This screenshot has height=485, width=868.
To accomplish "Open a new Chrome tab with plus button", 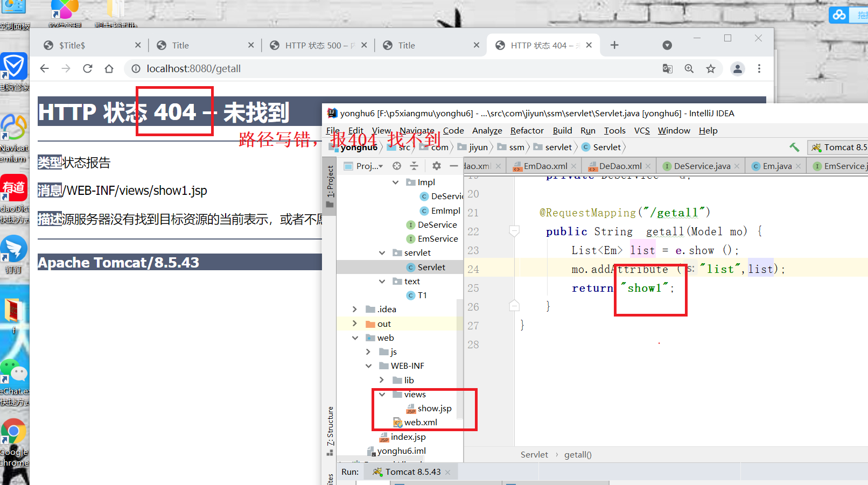I will coord(614,45).
